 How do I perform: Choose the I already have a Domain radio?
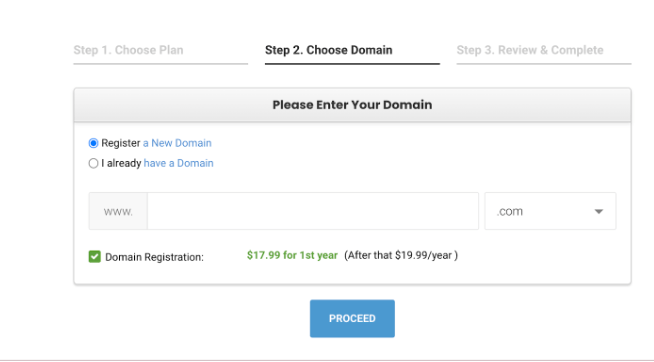[93, 163]
